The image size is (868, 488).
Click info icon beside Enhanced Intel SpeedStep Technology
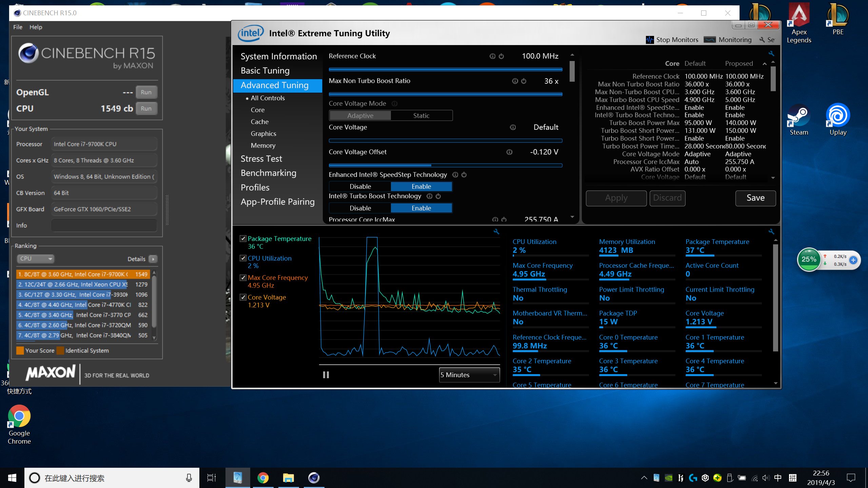pyautogui.click(x=455, y=175)
